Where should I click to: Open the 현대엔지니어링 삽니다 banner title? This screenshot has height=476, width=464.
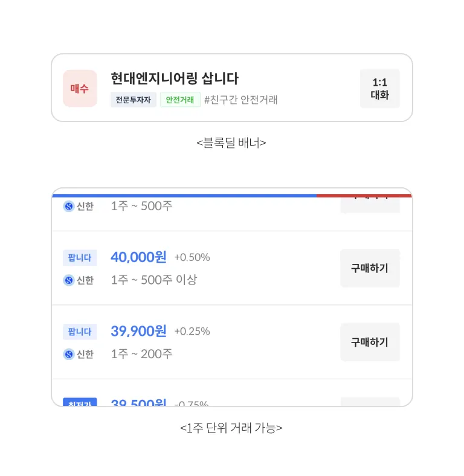point(175,79)
